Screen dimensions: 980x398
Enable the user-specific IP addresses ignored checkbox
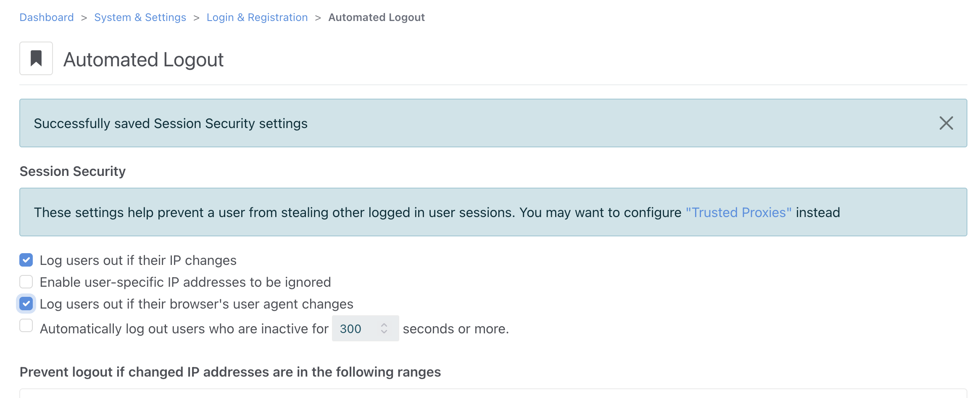pyautogui.click(x=26, y=282)
